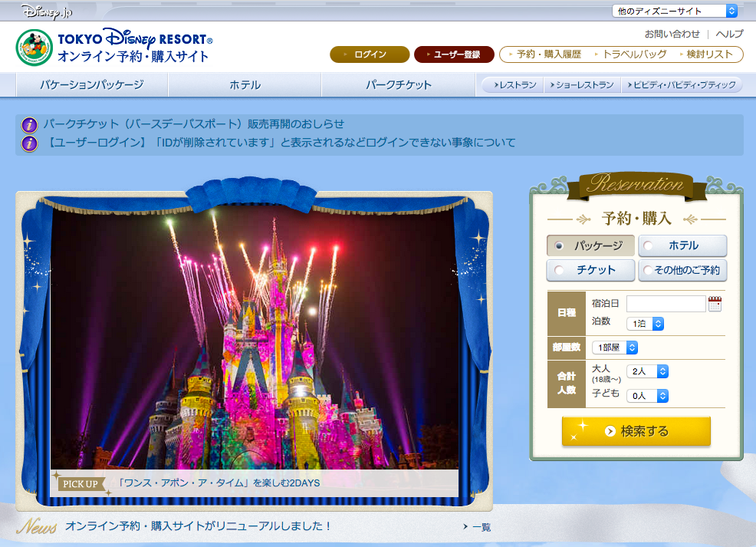Open the IDが削除されています login notice link
The height and width of the screenshot is (547, 756).
pos(280,142)
